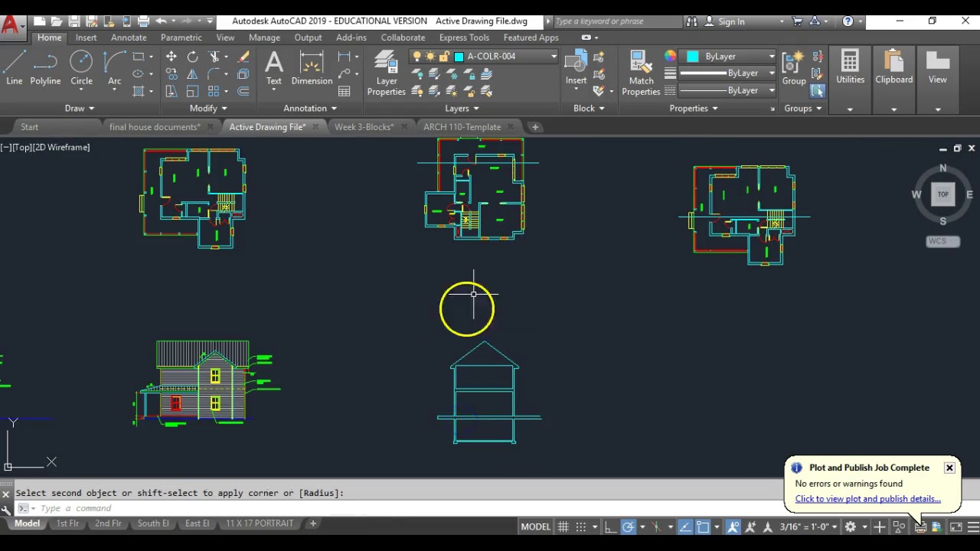Screen dimensions: 980x551
Task: Expand the Draw panel
Action: pyautogui.click(x=80, y=109)
